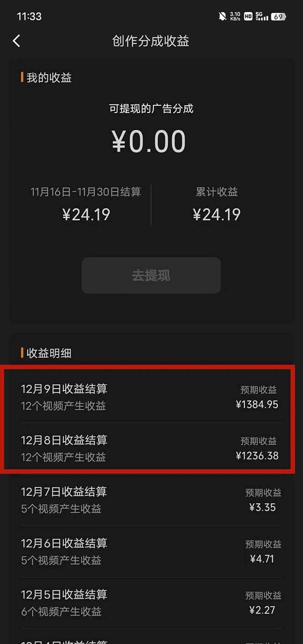
Task: Open 12月6日收益结算 entry
Action: tap(151, 551)
